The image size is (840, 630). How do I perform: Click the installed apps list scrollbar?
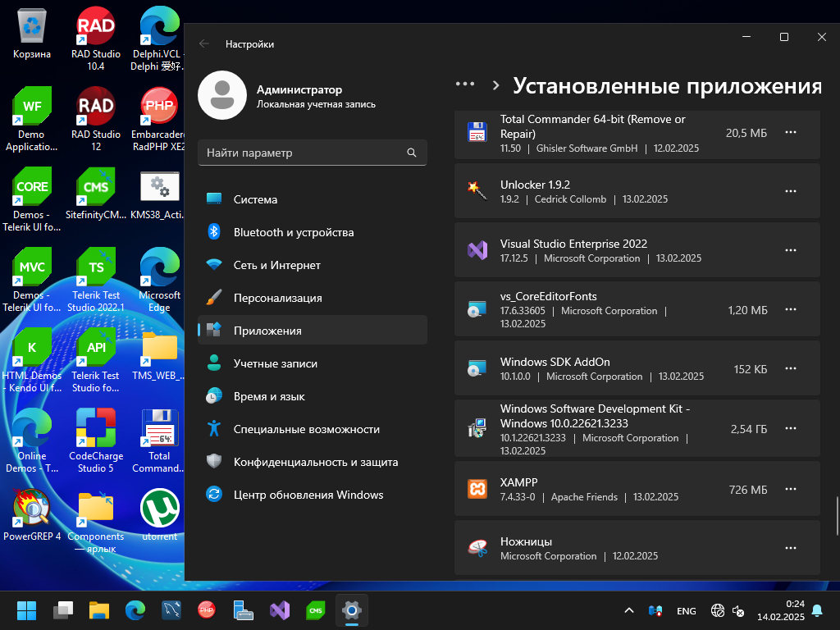[837, 515]
